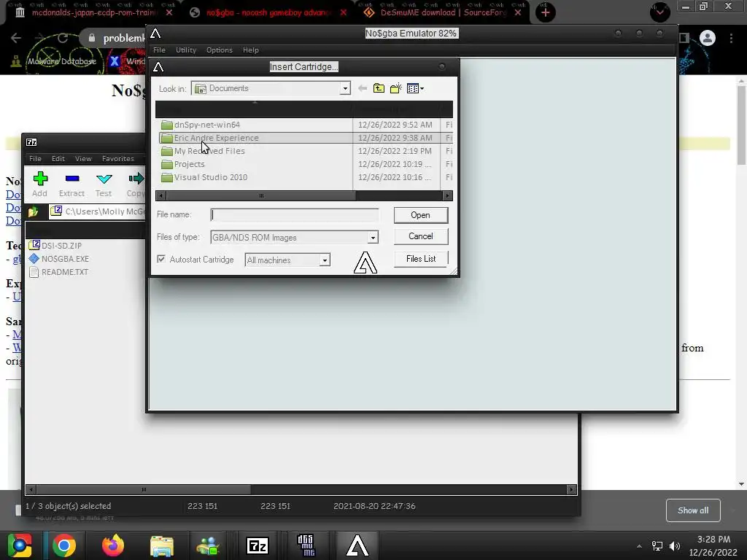The width and height of the screenshot is (747, 560).
Task: Open the No$gba Options menu
Action: tap(219, 50)
